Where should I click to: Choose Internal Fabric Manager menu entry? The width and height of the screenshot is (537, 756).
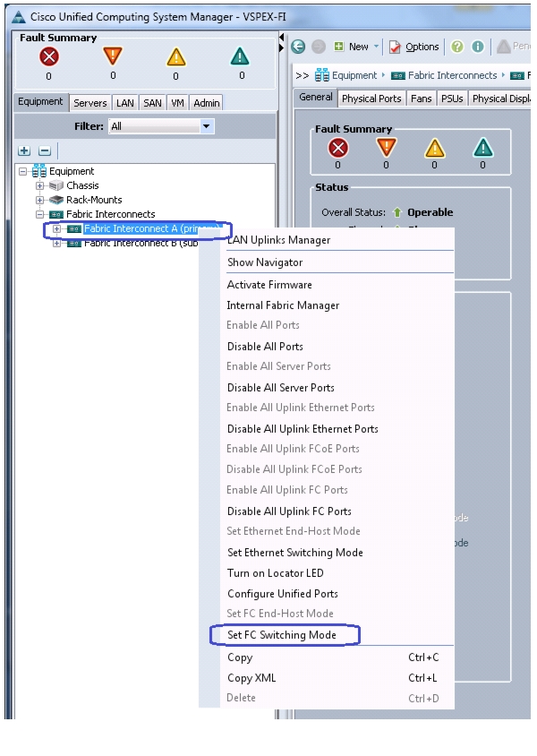click(283, 305)
